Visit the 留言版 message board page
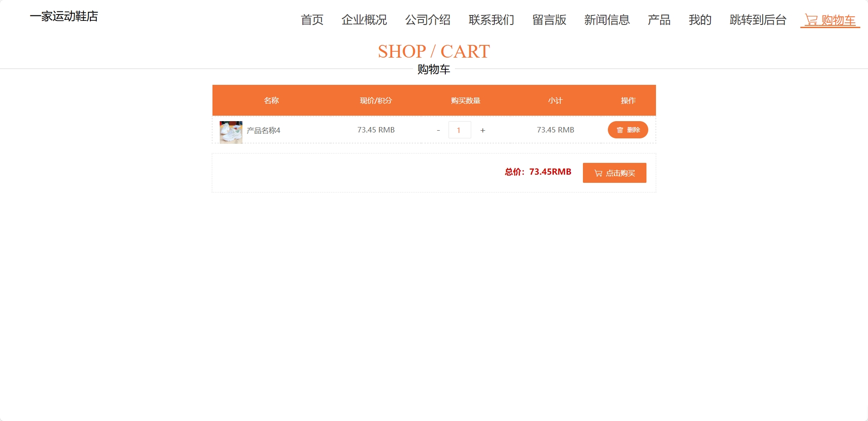Image resolution: width=868 pixels, height=421 pixels. pos(549,20)
